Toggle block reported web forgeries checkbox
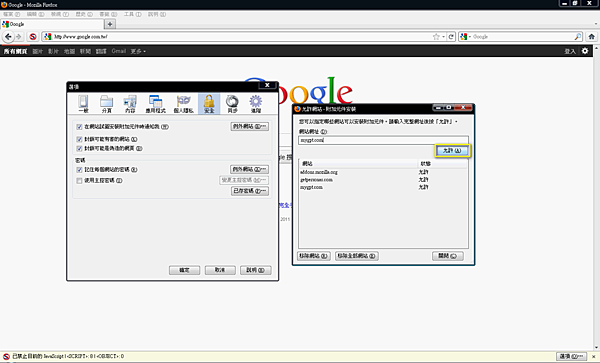Screen dimensions: 600x363 click(x=79, y=148)
